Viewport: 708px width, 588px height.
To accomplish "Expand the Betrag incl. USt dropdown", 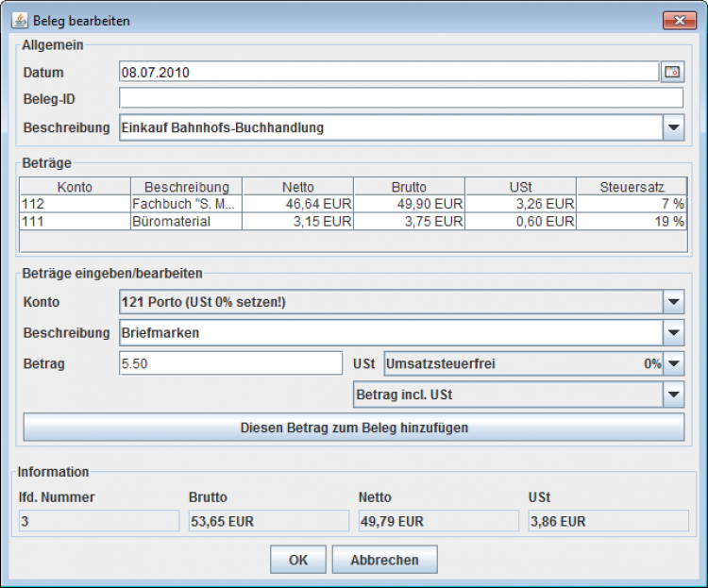I will point(673,395).
